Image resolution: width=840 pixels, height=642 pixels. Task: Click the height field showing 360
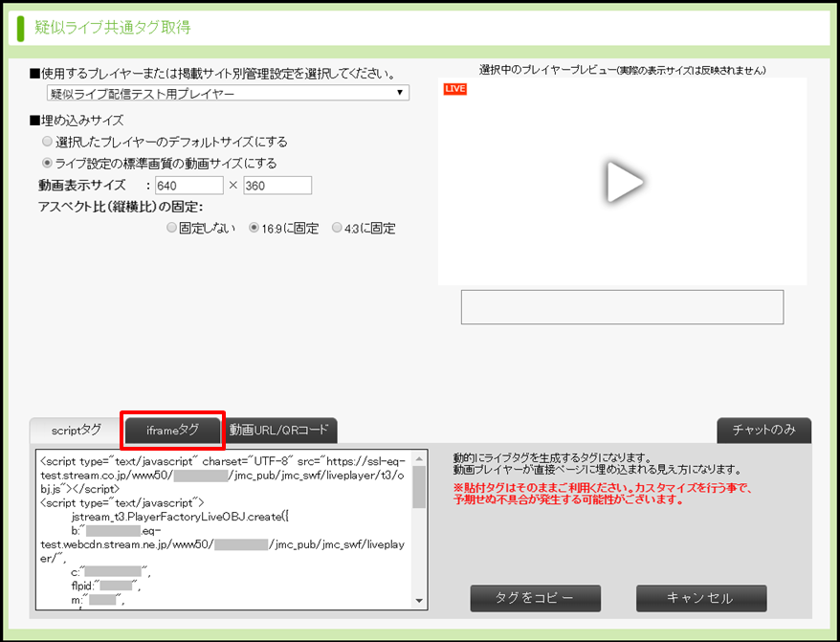(276, 186)
